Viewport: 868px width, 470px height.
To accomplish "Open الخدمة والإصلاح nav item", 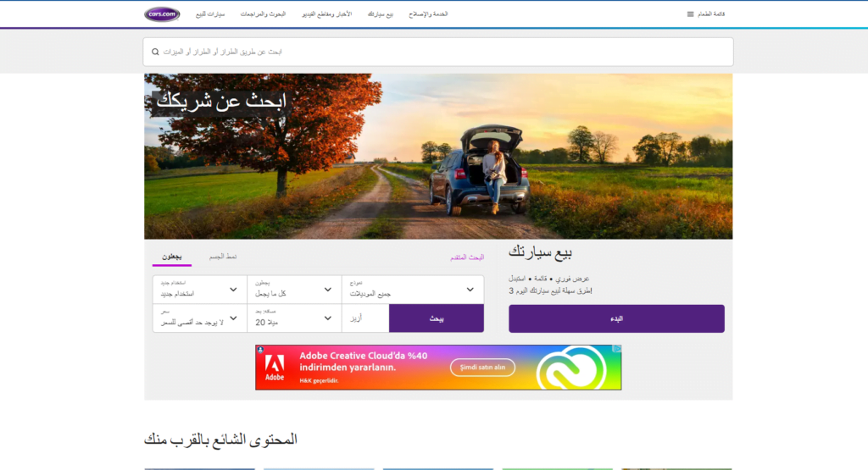I will (x=429, y=14).
